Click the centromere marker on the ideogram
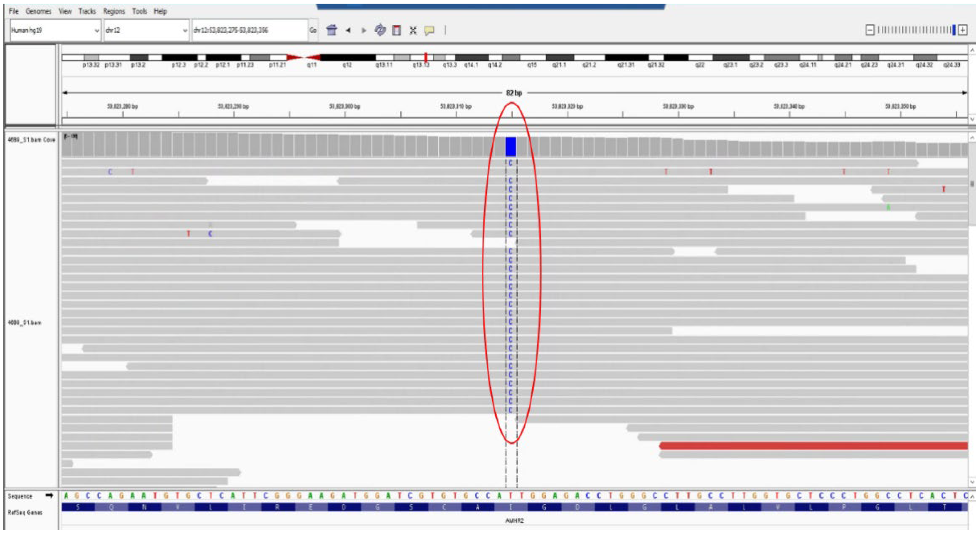 tap(303, 57)
